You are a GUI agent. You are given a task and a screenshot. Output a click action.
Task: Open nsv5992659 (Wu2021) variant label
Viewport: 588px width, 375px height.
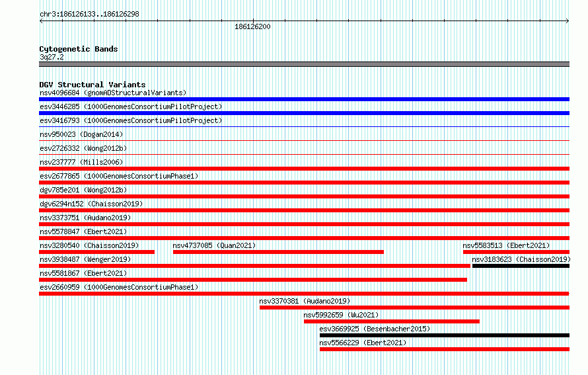[342, 315]
